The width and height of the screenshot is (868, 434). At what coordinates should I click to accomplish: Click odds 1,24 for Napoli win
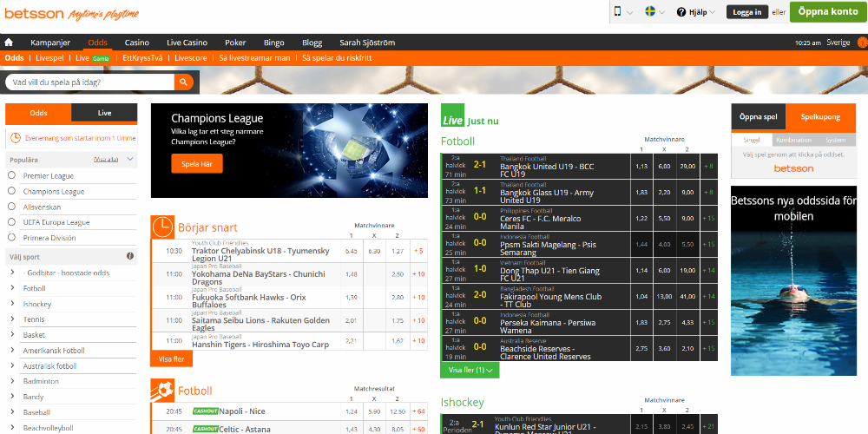pos(351,411)
